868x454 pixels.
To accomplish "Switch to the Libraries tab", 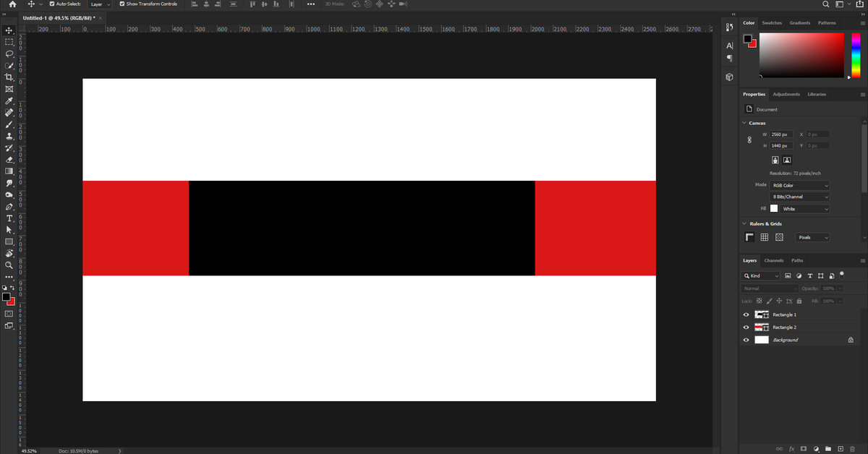I will [x=817, y=95].
